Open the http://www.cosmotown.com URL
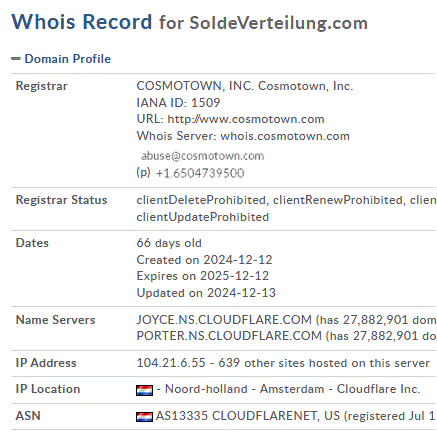The width and height of the screenshot is (437, 436). (246, 119)
